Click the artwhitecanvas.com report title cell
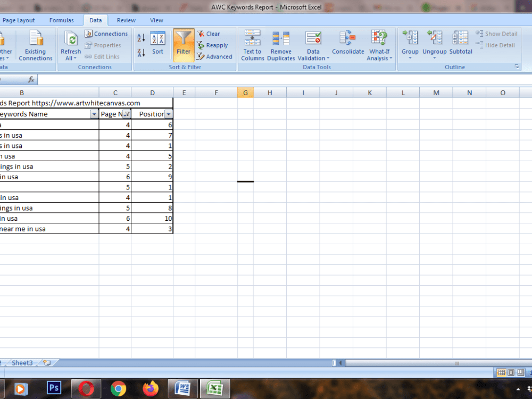The height and width of the screenshot is (399, 532). click(x=86, y=103)
